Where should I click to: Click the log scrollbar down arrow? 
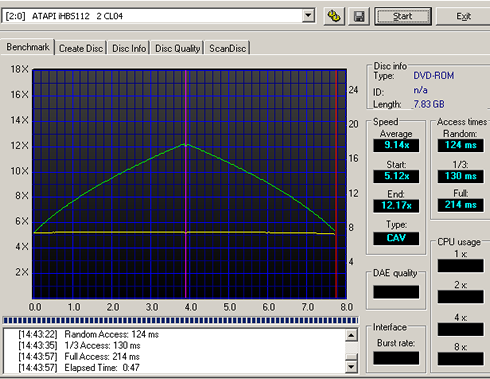(x=351, y=367)
